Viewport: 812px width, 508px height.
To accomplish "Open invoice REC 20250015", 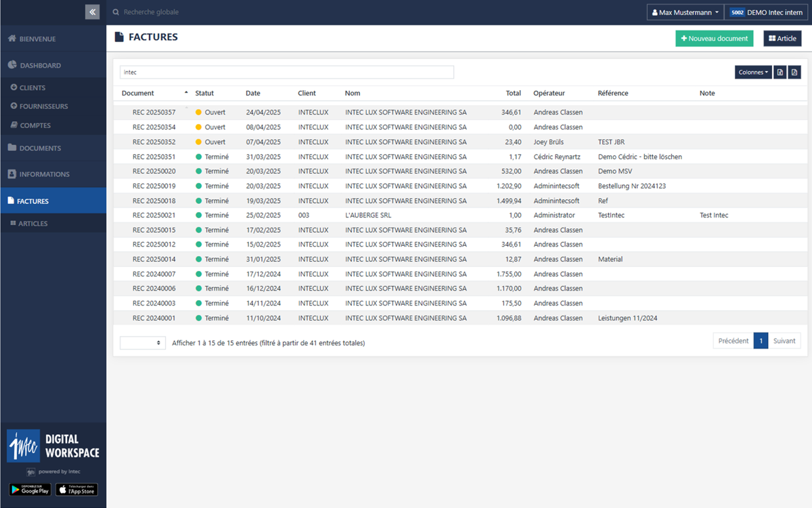I will pos(154,230).
